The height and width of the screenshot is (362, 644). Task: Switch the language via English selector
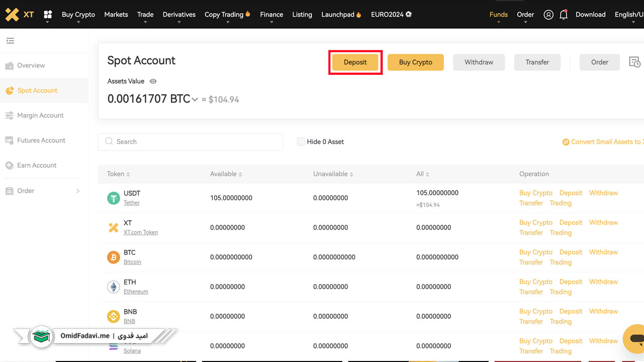coord(629,15)
